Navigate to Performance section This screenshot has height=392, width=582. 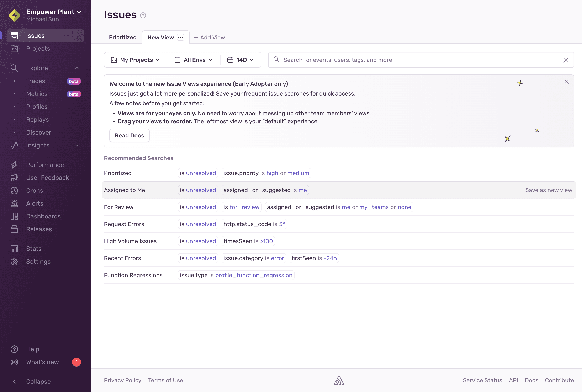click(x=45, y=165)
